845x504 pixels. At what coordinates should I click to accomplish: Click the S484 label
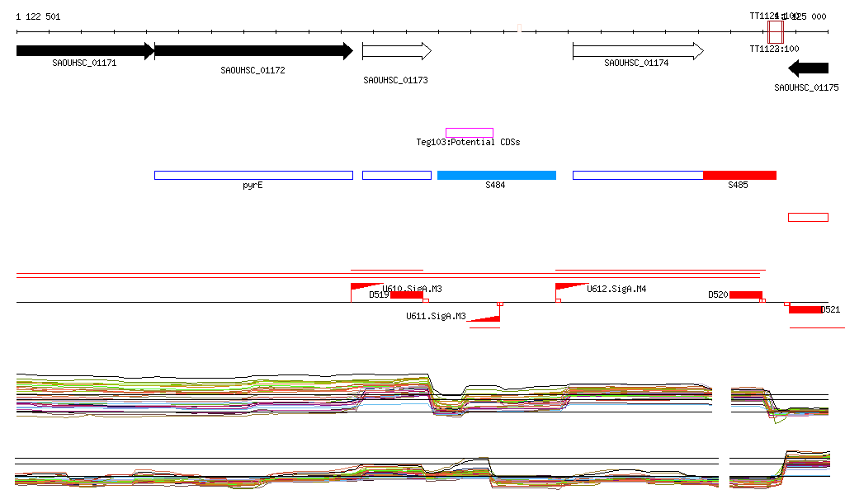coord(495,186)
